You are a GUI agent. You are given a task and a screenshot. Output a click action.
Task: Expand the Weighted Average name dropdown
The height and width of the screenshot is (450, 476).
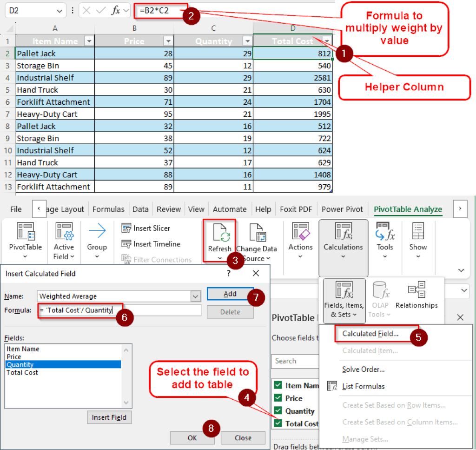point(195,296)
